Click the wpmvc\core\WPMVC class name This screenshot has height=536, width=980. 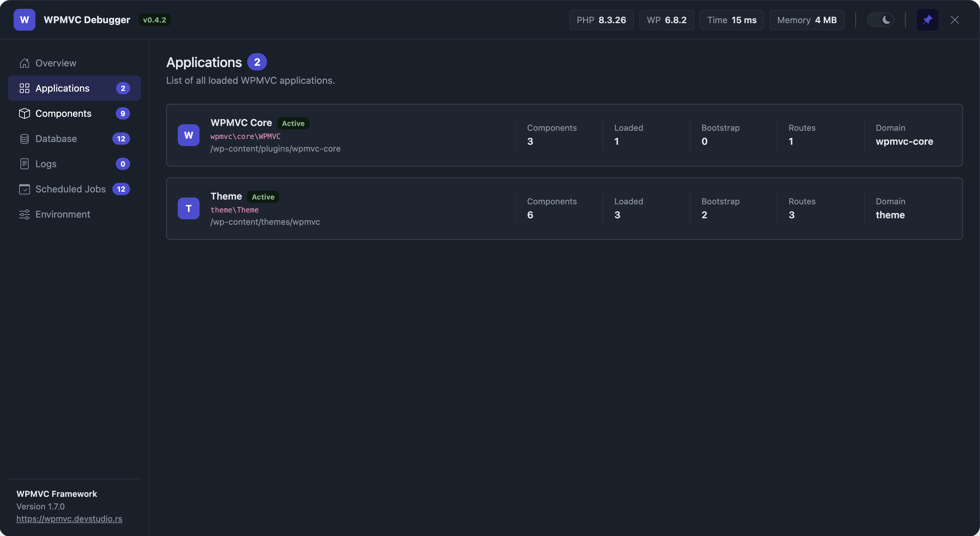pos(246,136)
